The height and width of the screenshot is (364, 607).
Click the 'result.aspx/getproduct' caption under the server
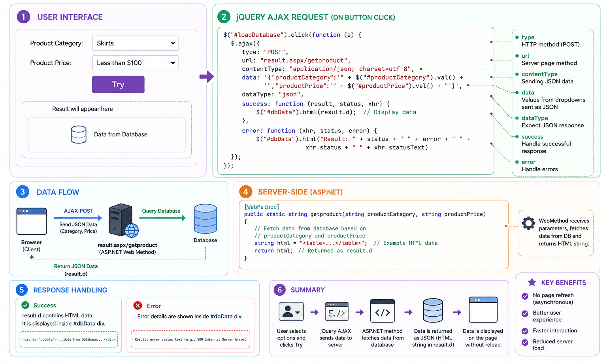click(x=128, y=245)
